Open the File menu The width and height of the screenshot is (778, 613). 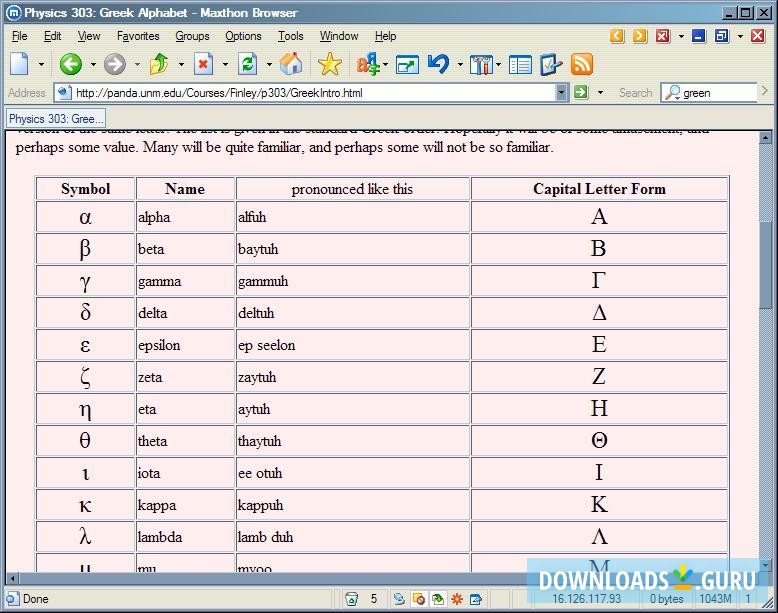click(x=20, y=36)
